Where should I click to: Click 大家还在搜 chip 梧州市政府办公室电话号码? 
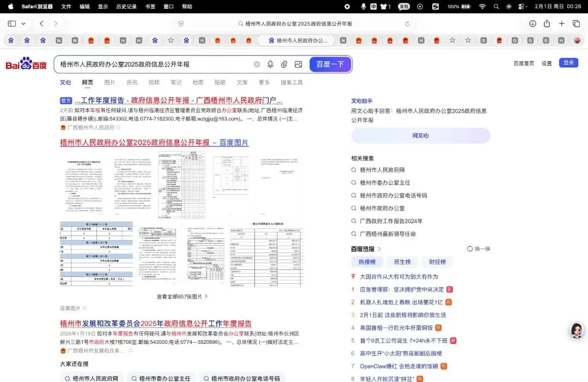(x=242, y=378)
